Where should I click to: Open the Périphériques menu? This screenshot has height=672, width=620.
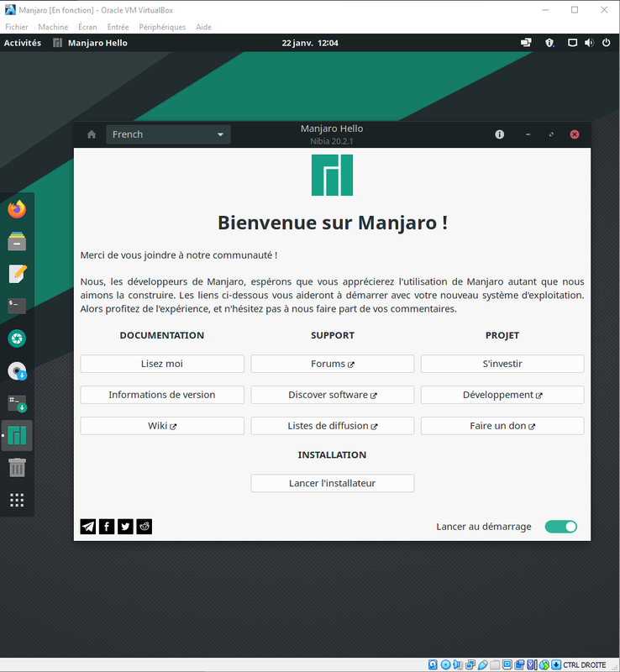pyautogui.click(x=162, y=27)
